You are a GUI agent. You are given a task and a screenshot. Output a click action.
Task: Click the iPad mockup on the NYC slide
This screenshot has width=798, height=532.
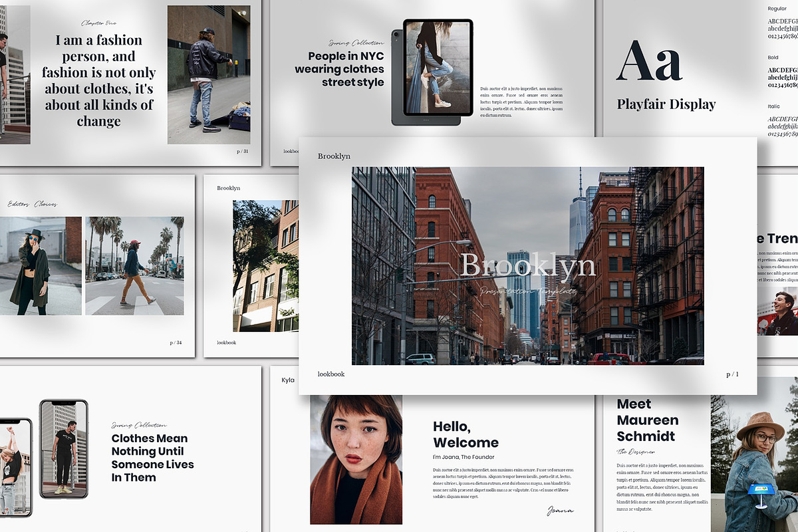tap(432, 72)
